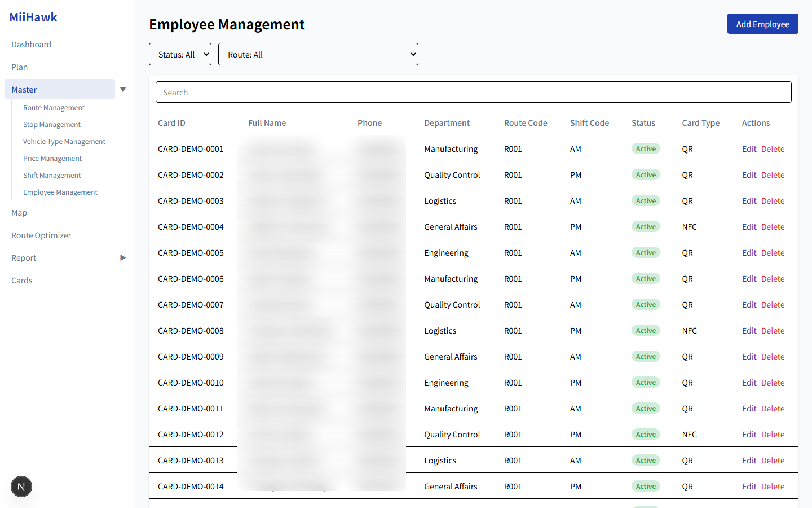The width and height of the screenshot is (812, 508).
Task: Collapse the Master menu arrow
Action: tap(123, 89)
